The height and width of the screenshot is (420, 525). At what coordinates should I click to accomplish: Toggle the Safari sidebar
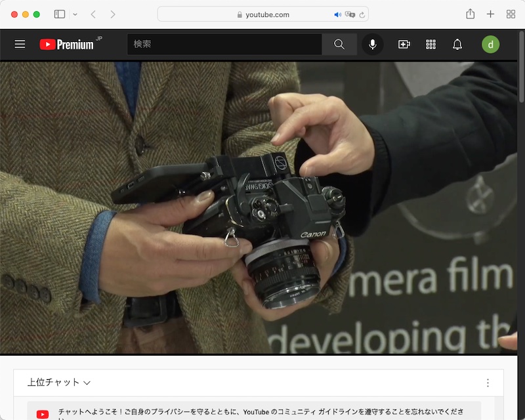[x=60, y=13]
